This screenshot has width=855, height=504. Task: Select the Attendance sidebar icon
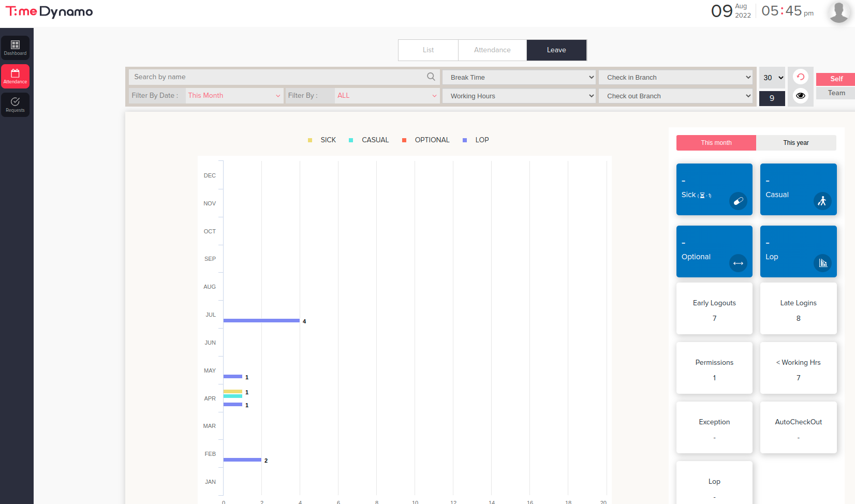15,76
